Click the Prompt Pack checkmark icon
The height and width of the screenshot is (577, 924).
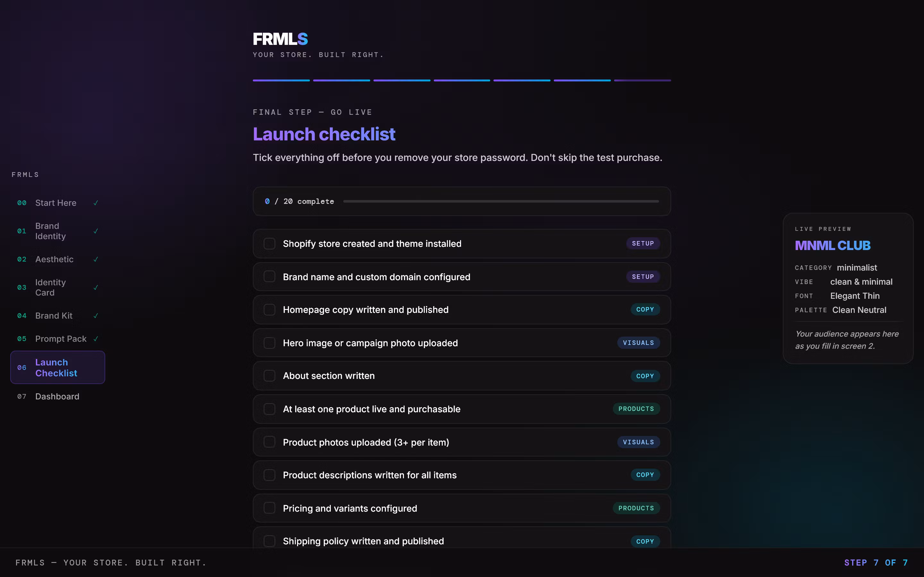click(x=96, y=339)
